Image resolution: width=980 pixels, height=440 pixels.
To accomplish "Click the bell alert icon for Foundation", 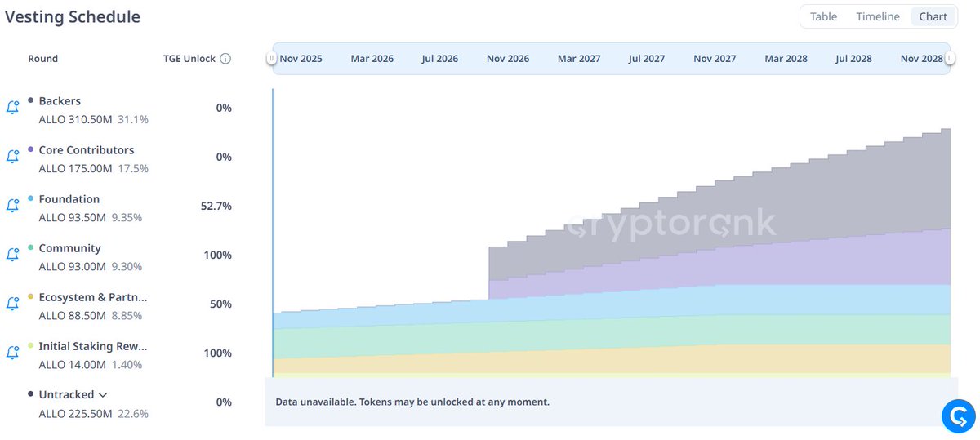I will 12,206.
